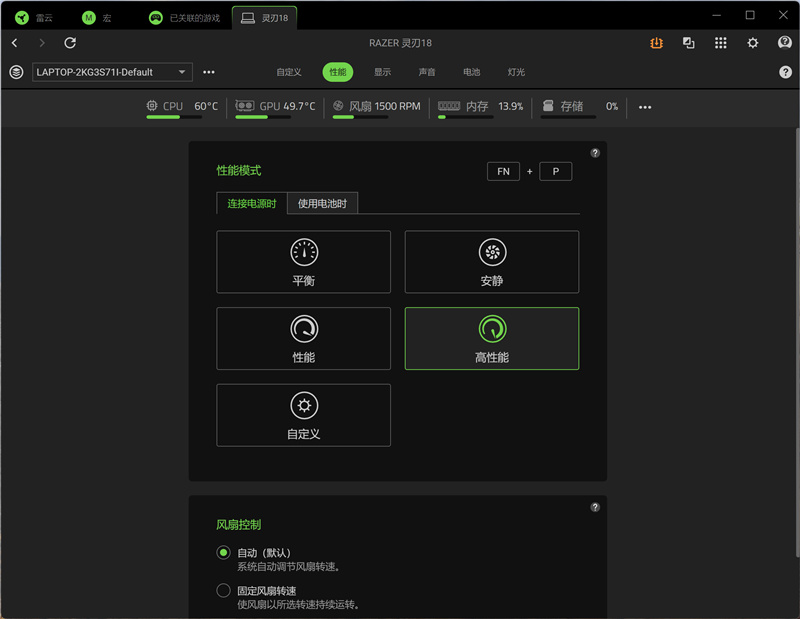The image size is (800, 619).
Task: Click the GPU card icon
Action: (245, 106)
